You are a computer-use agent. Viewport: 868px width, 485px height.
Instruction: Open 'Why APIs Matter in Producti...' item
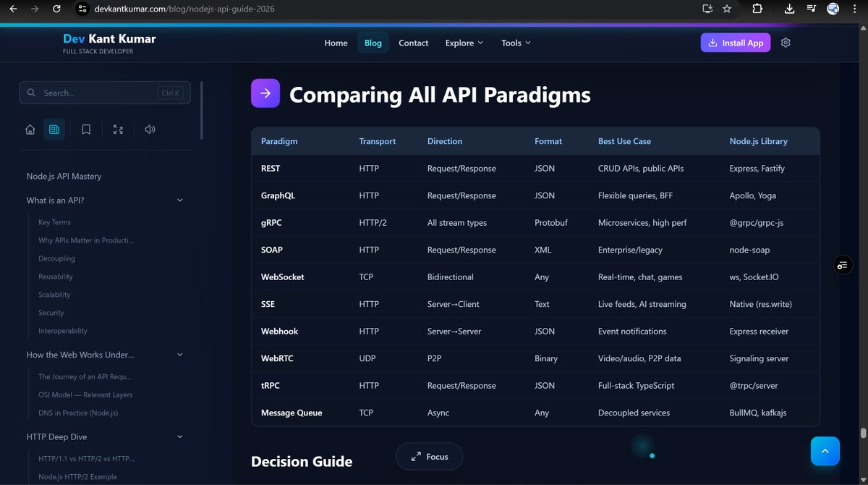86,240
